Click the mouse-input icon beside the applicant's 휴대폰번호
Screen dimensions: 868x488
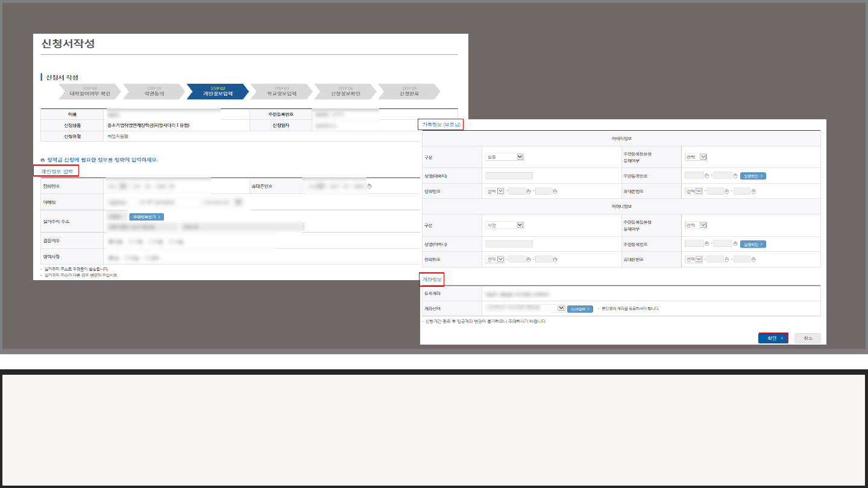tap(370, 186)
